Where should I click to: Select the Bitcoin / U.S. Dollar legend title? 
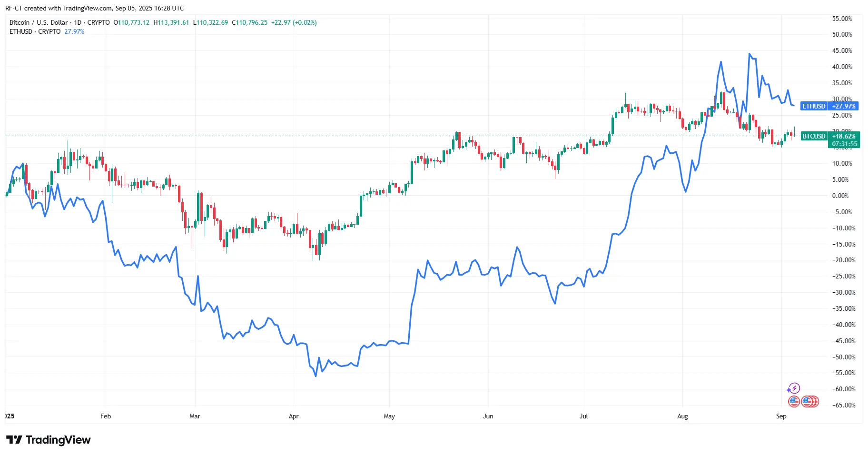pyautogui.click(x=39, y=22)
